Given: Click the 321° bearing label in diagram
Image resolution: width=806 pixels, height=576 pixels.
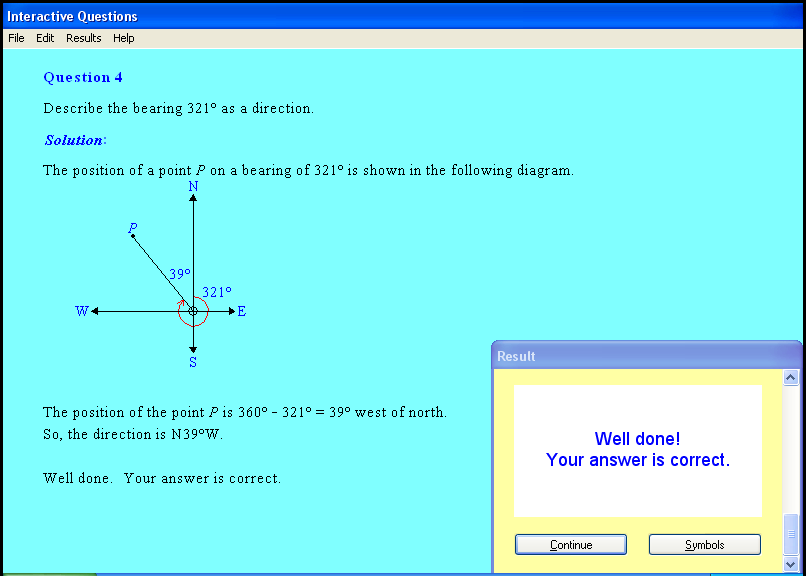Looking at the screenshot, I should point(216,292).
